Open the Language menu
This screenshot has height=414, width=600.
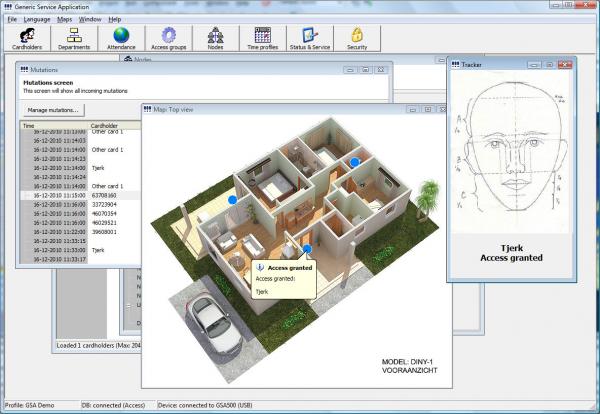pyautogui.click(x=37, y=19)
